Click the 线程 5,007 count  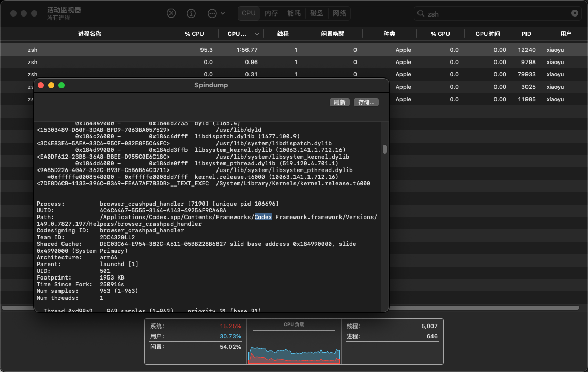pos(392,326)
